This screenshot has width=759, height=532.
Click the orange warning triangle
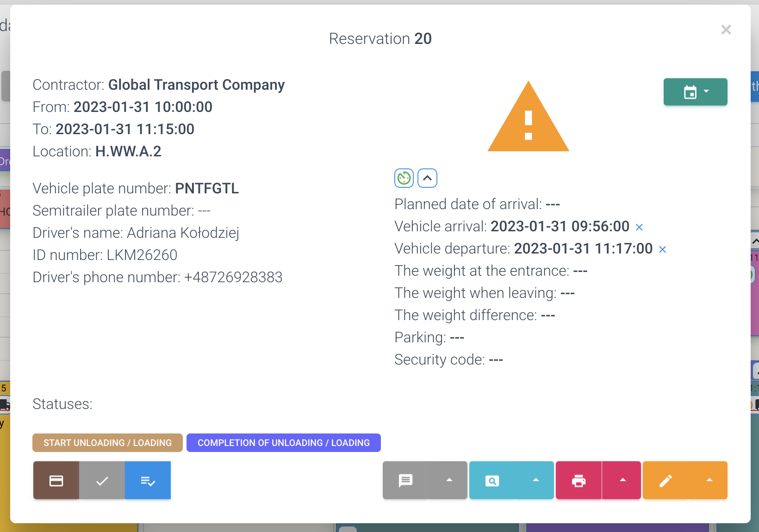(528, 118)
